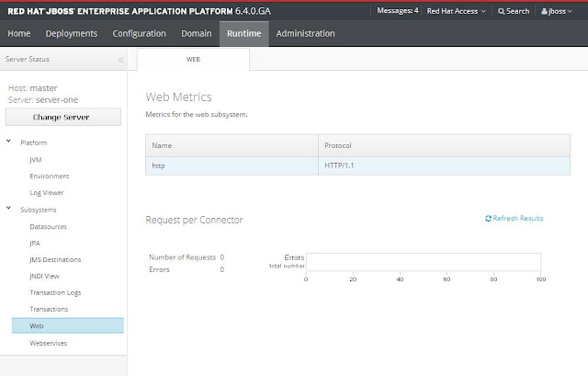Click the Refresh Results circular arrows icon
588x376 pixels.
pyautogui.click(x=488, y=219)
